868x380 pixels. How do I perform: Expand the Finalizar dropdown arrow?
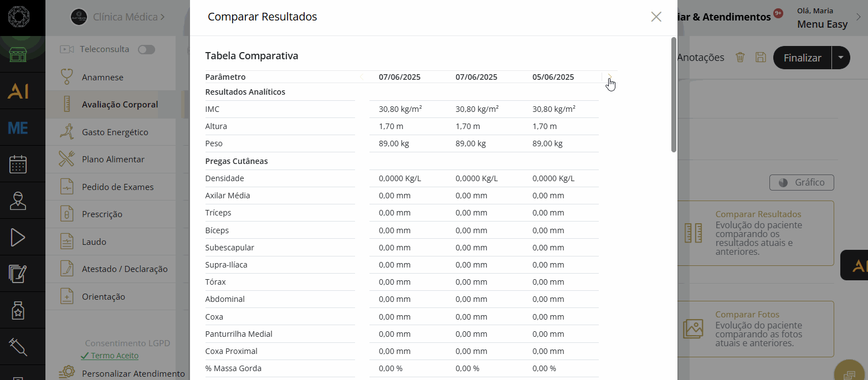(841, 58)
